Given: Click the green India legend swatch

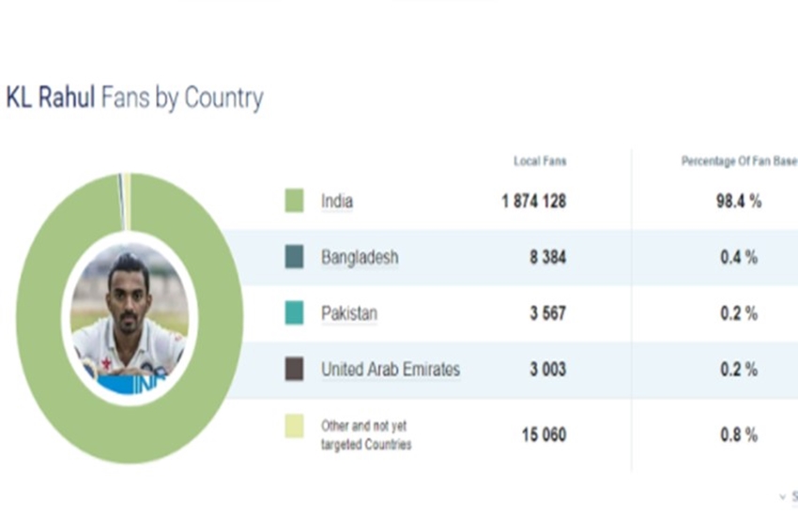Looking at the screenshot, I should 294,201.
